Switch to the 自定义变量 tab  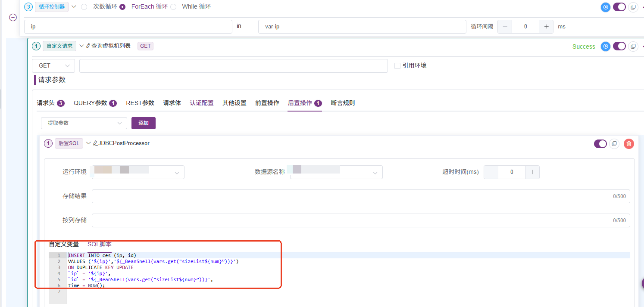click(x=64, y=244)
